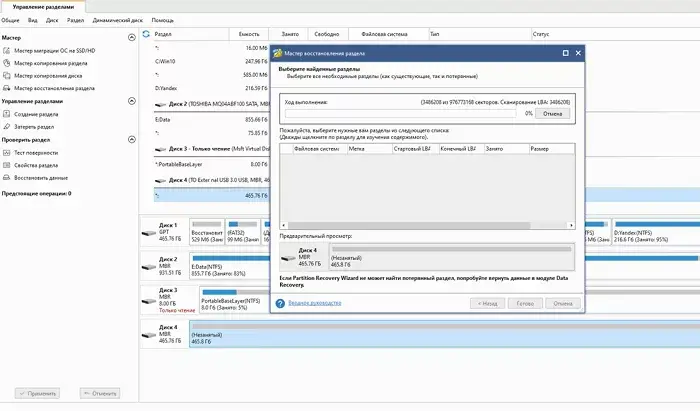The image size is (700, 411).
Task: Open the Диск menu
Action: [x=46, y=20]
